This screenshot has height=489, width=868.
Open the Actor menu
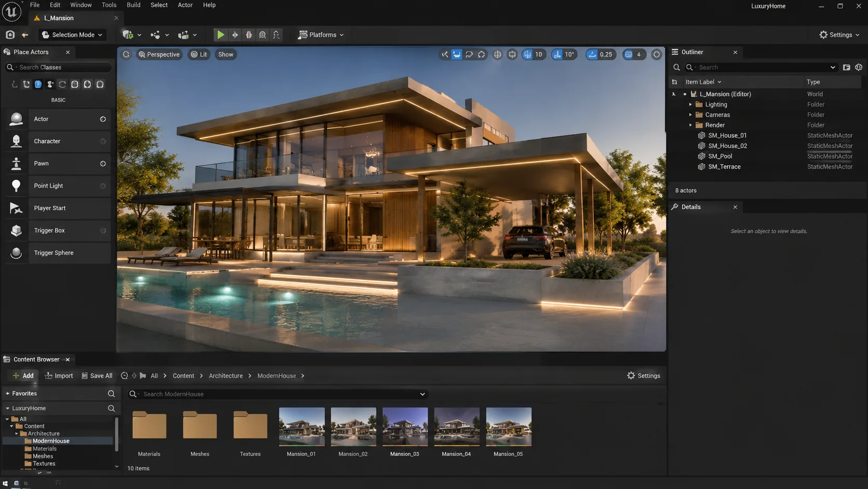click(185, 5)
